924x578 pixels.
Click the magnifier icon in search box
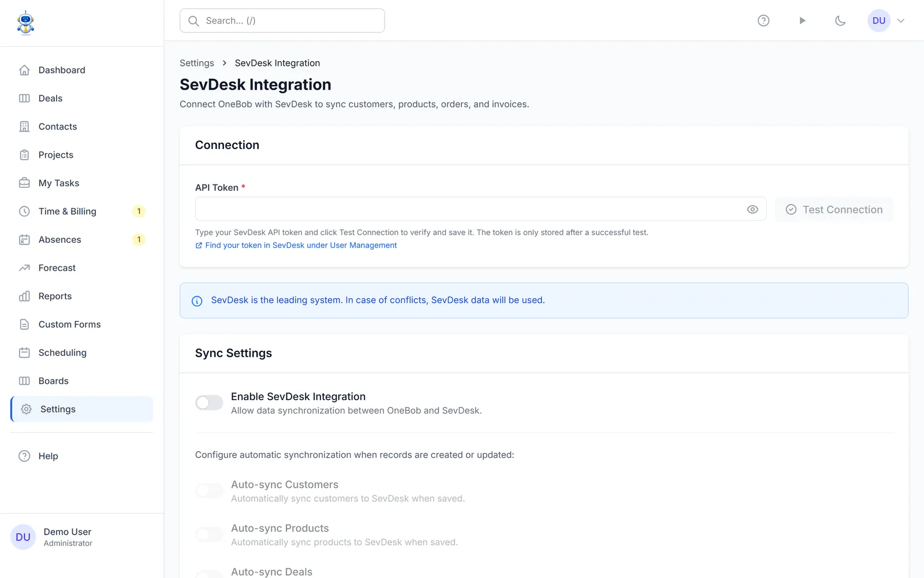194,21
